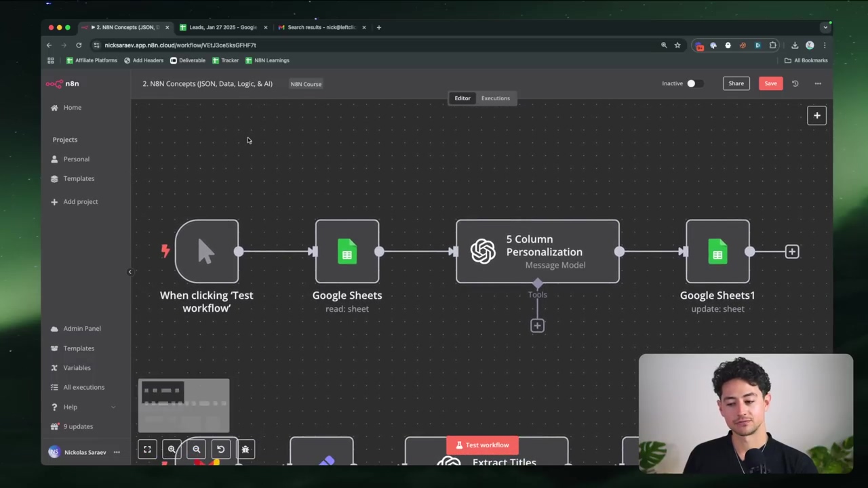
Task: Switch to the Search results Gmail tab
Action: pos(322,27)
